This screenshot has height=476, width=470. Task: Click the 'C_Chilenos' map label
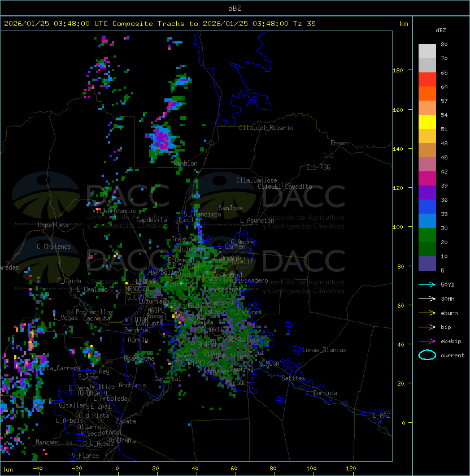coord(54,246)
